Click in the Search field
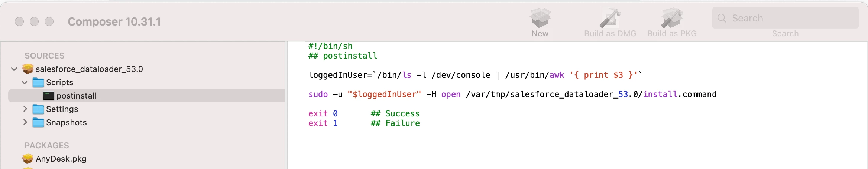 (785, 18)
